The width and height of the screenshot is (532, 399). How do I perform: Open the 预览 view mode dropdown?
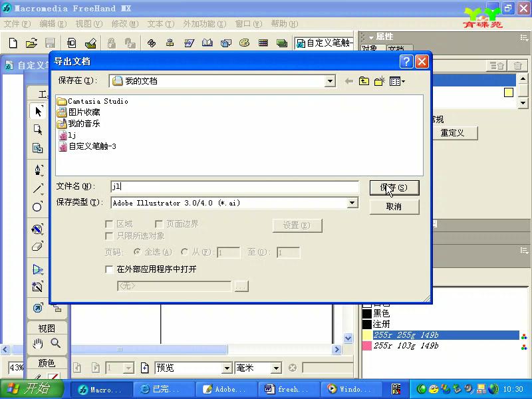click(227, 368)
